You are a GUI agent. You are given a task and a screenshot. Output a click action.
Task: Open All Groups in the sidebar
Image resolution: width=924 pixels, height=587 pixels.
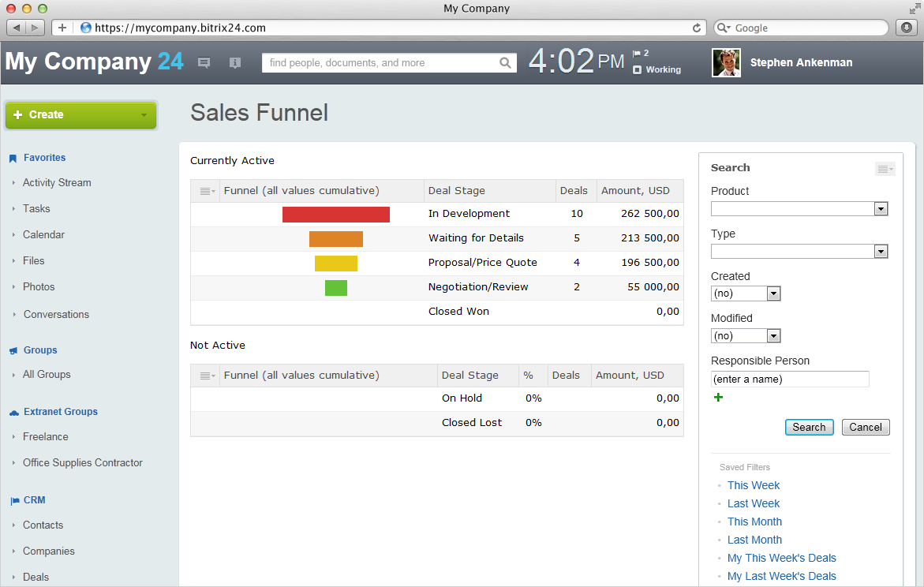(47, 374)
